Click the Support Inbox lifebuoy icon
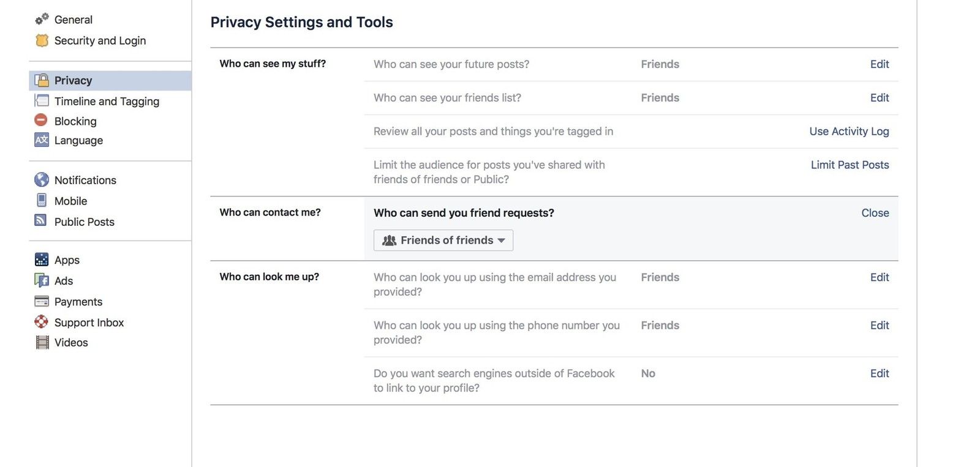 point(41,321)
